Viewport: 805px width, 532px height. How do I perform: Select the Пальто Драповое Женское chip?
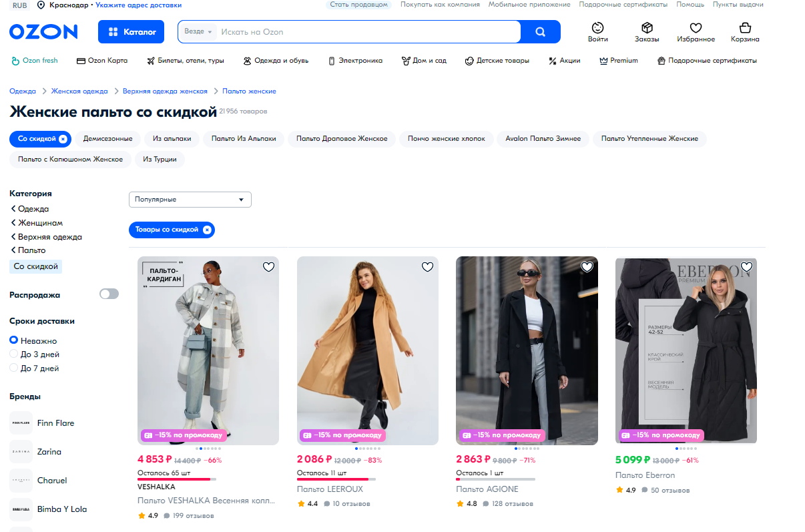click(x=342, y=139)
